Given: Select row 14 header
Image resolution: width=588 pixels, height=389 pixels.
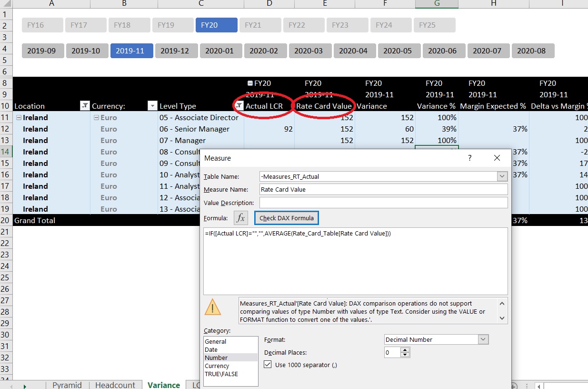Looking at the screenshot, I should [x=6, y=152].
